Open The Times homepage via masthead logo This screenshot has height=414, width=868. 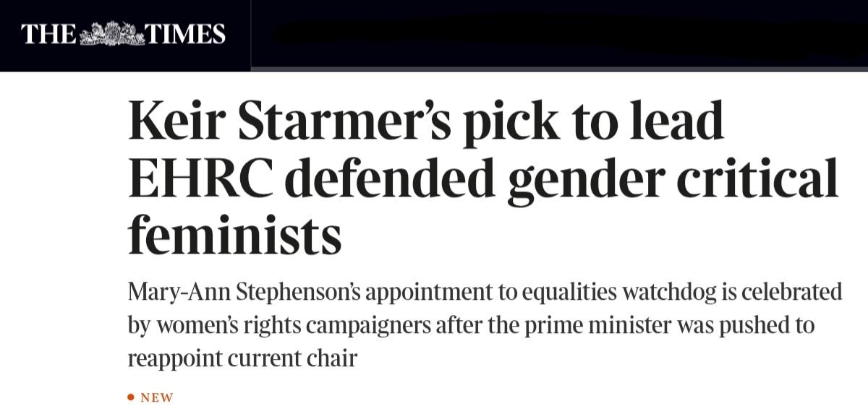[x=124, y=35]
